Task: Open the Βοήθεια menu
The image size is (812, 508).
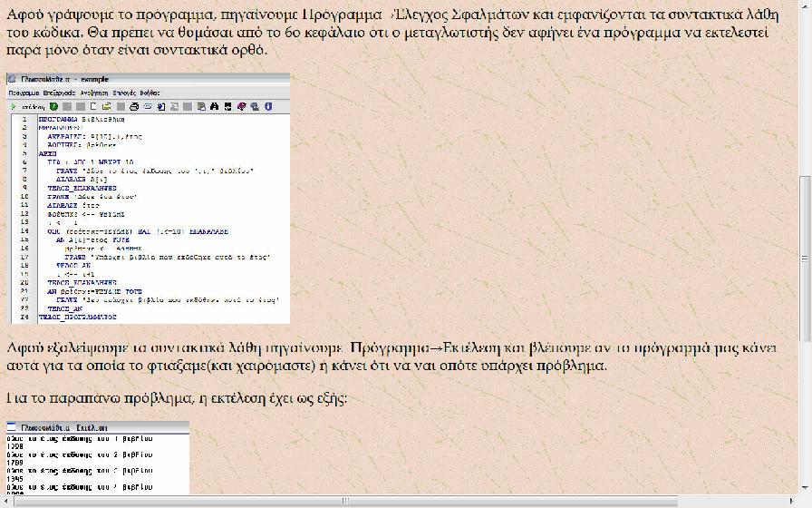Action: [x=150, y=93]
